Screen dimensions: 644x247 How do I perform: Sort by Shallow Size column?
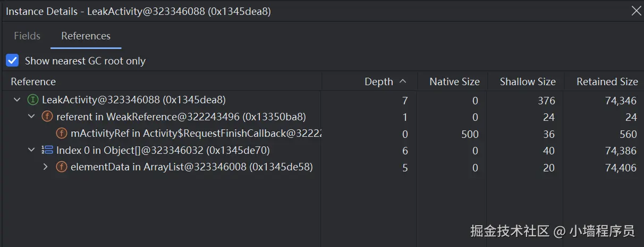(x=527, y=81)
